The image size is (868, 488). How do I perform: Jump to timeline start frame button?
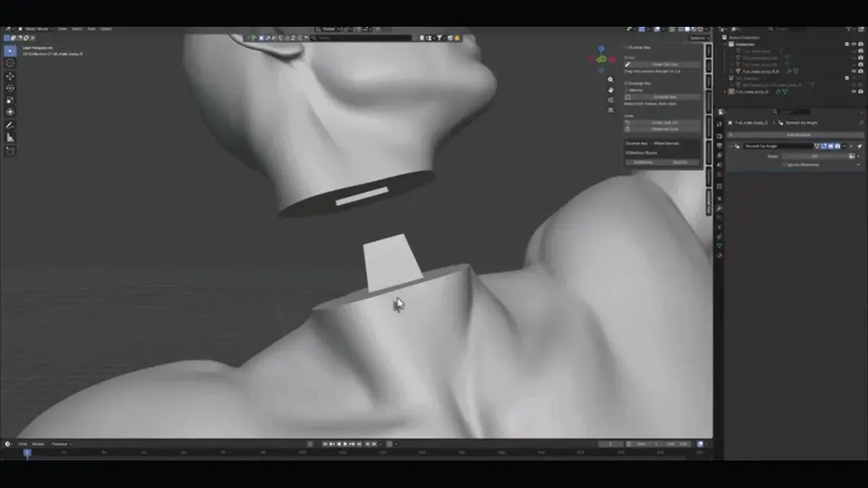(x=325, y=444)
